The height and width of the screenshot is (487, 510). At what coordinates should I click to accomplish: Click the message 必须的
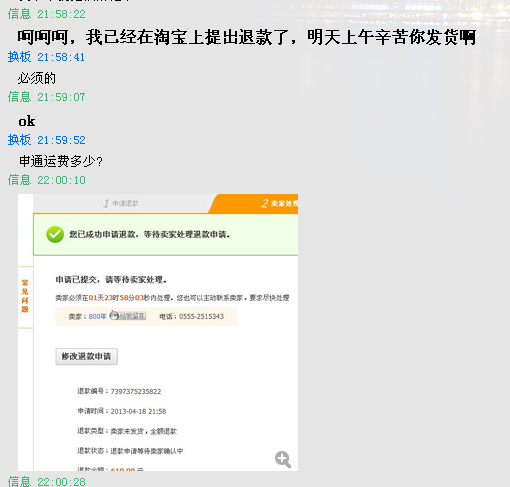[37, 78]
